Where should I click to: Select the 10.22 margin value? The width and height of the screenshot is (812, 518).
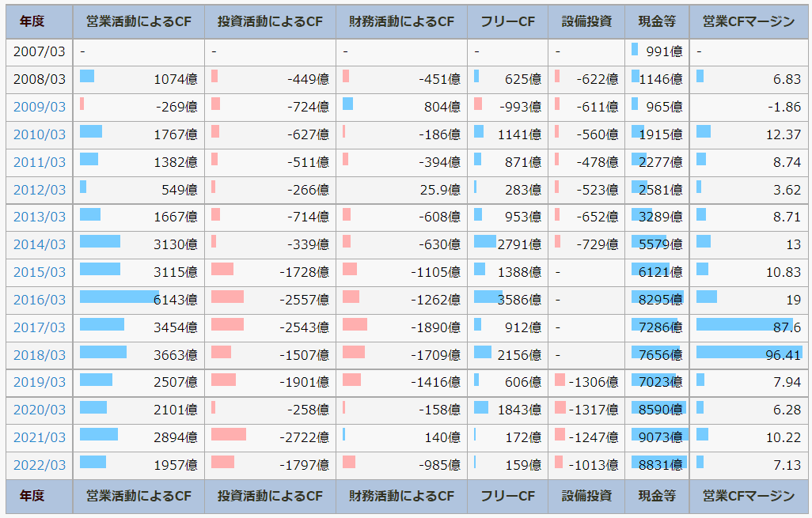coord(784,438)
